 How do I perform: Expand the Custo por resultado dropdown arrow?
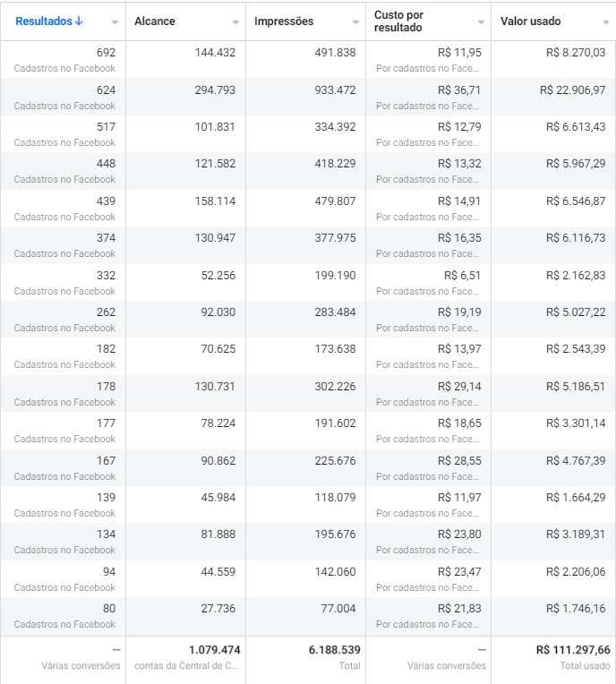pyautogui.click(x=481, y=22)
